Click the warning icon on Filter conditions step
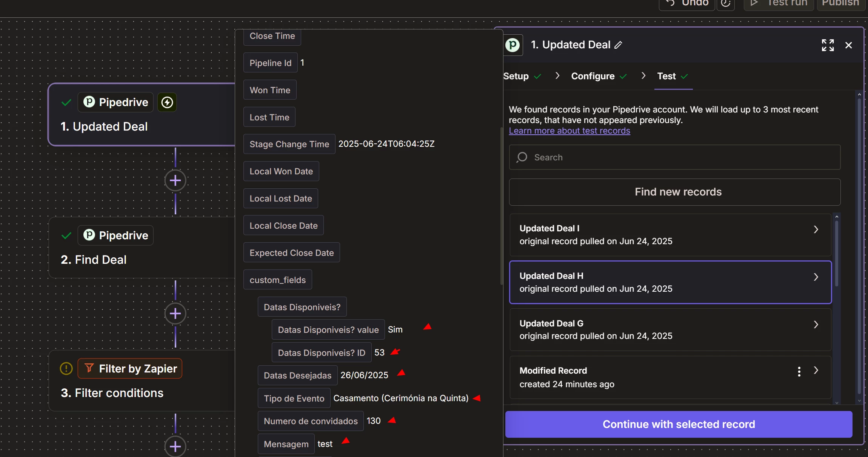868x457 pixels. point(66,369)
